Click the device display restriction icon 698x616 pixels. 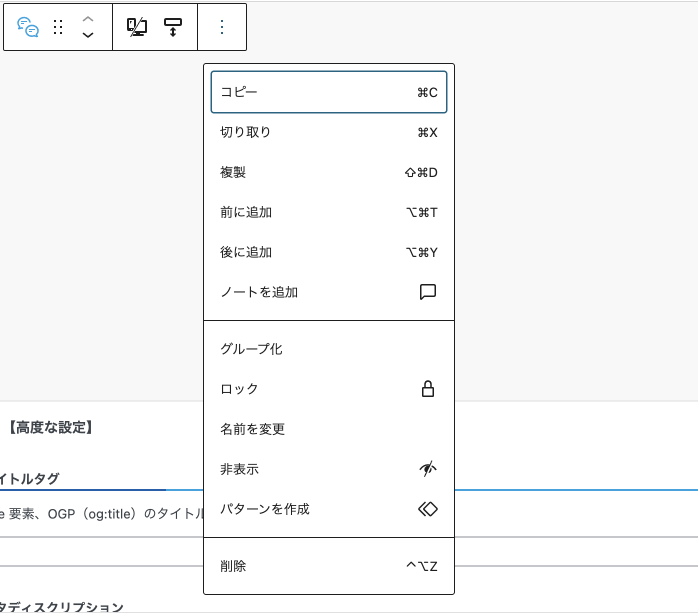(x=136, y=27)
